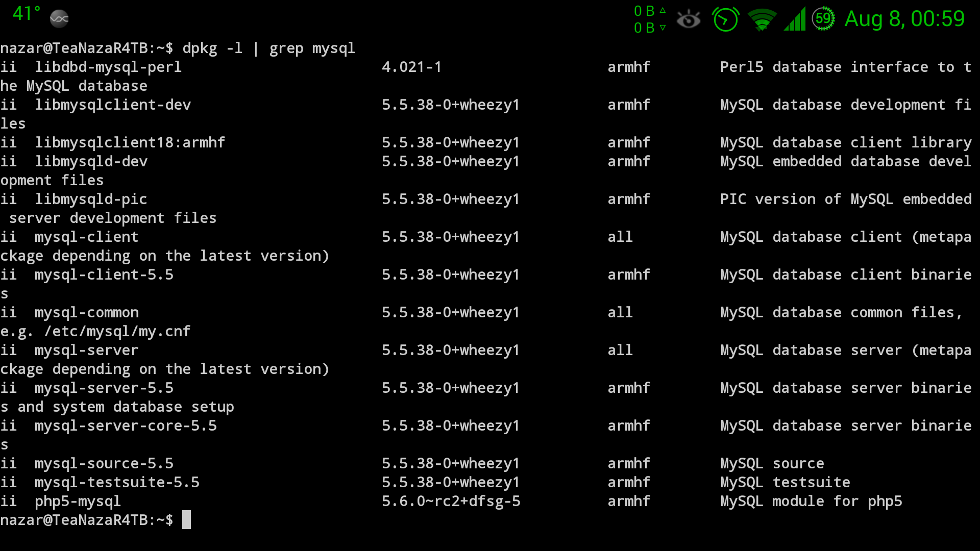Tap the eye smart-stay icon
This screenshot has width=980, height=551.
tap(688, 20)
